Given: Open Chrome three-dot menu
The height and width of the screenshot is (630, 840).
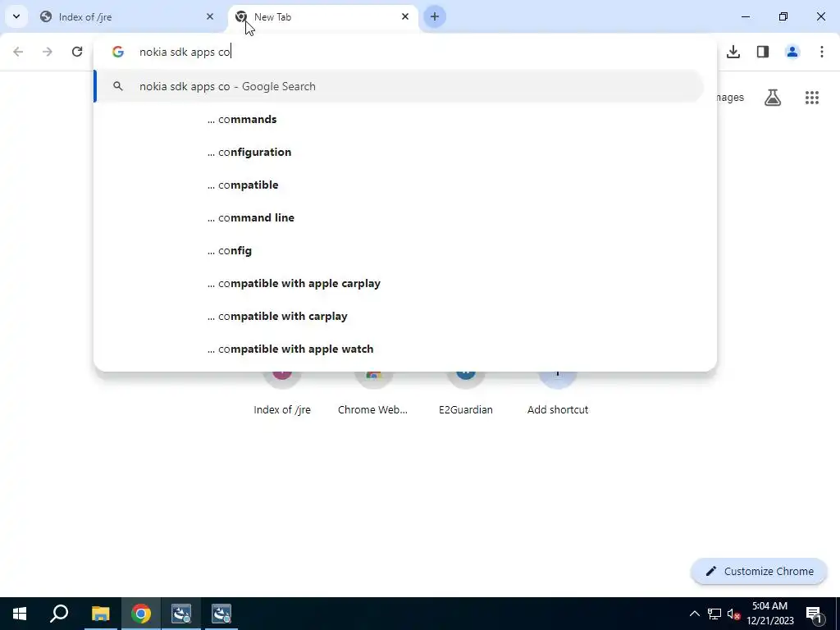Looking at the screenshot, I should coord(822,52).
